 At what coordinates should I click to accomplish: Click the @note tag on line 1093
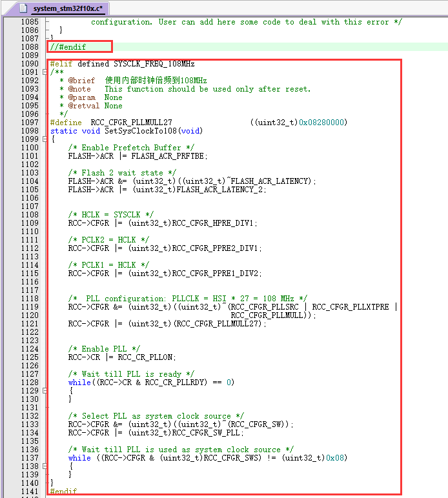click(x=79, y=89)
